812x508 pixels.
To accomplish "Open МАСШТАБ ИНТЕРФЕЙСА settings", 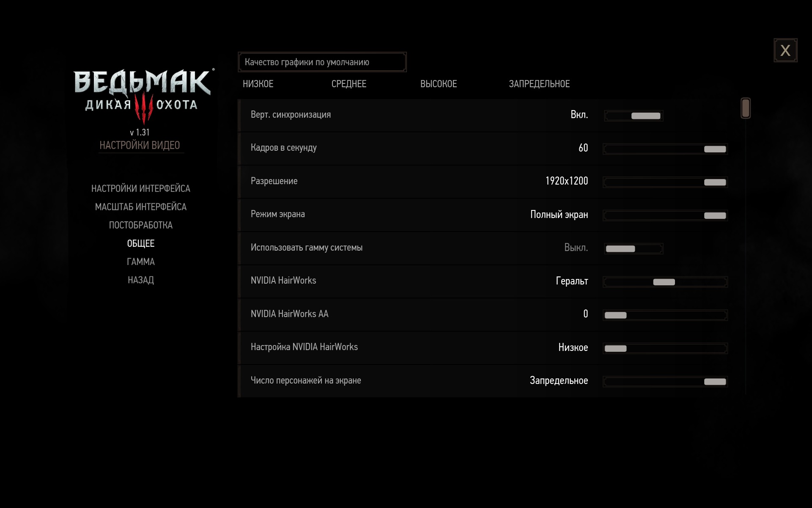I will pyautogui.click(x=140, y=206).
